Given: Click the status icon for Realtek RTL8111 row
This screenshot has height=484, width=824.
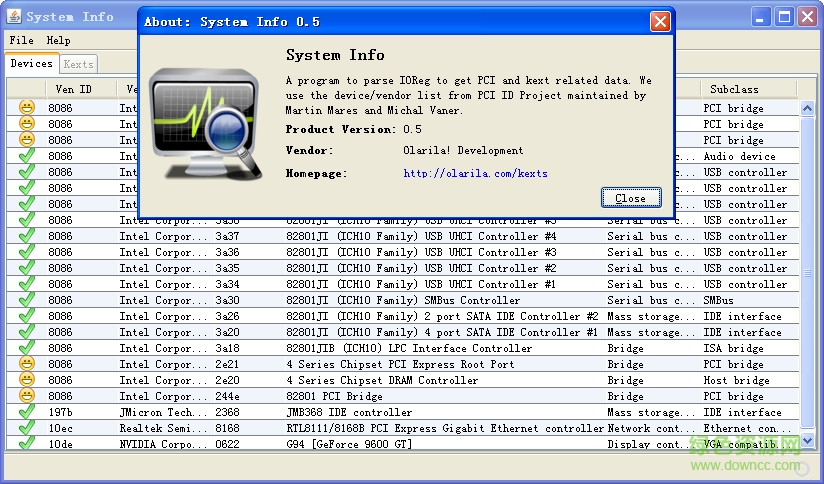Looking at the screenshot, I should coord(26,427).
